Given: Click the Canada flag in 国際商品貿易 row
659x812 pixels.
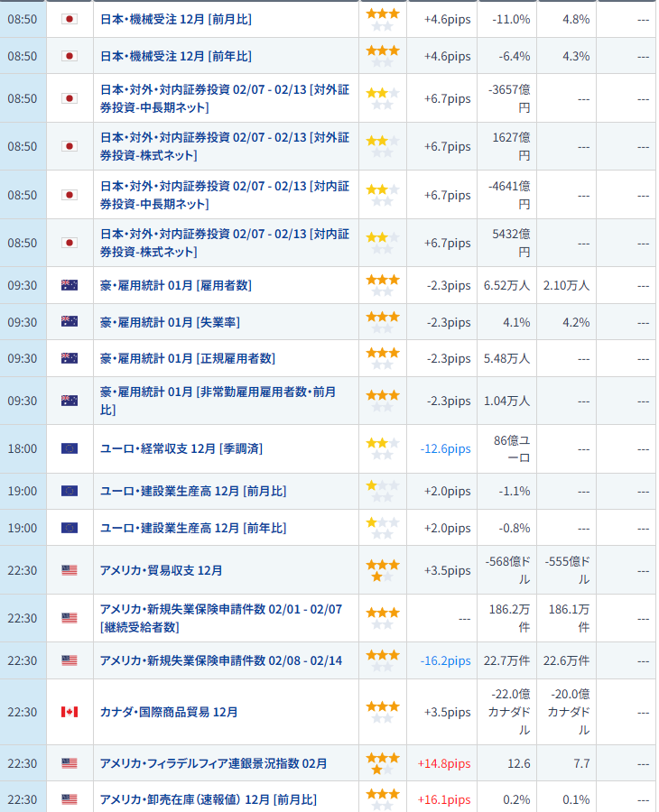Looking at the screenshot, I should click(70, 712).
